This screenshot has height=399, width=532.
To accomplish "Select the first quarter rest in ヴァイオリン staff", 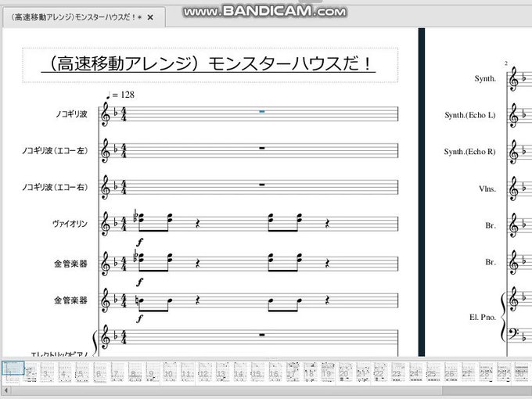I will [x=198, y=224].
